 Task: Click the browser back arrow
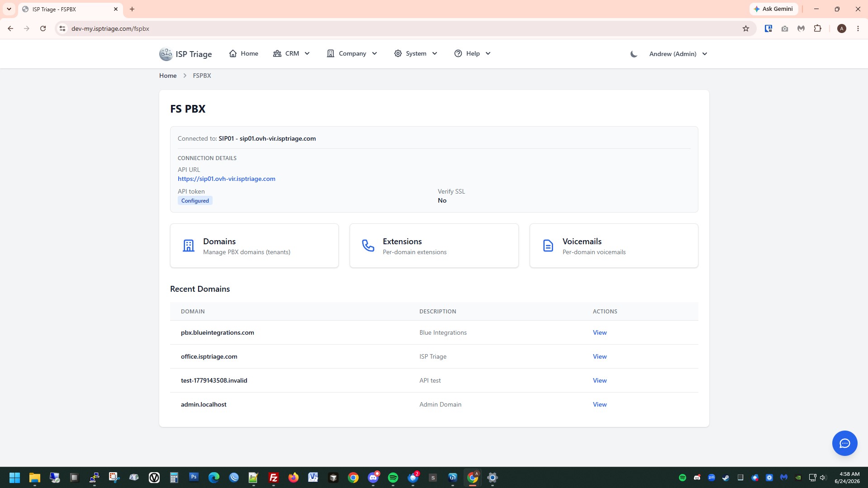10,28
